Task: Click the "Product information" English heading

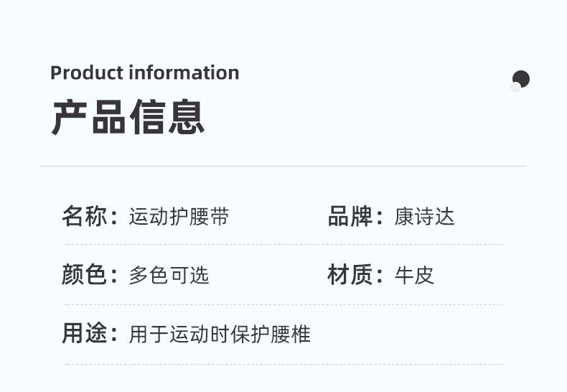Action: tap(144, 73)
